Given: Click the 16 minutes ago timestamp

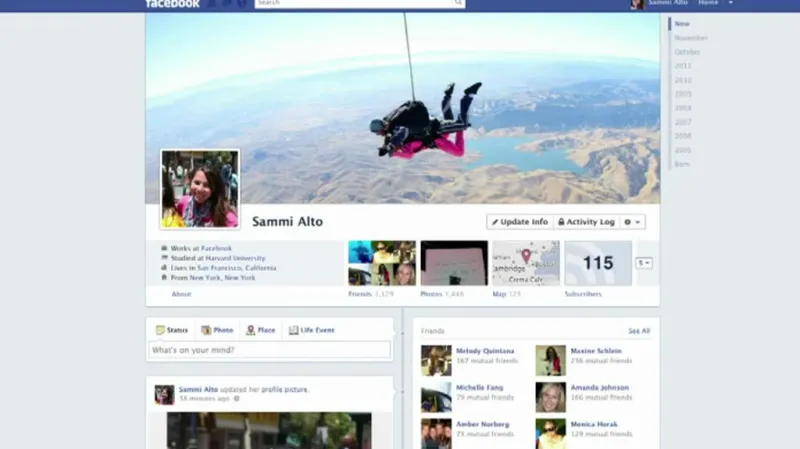Looking at the screenshot, I should tap(204, 398).
